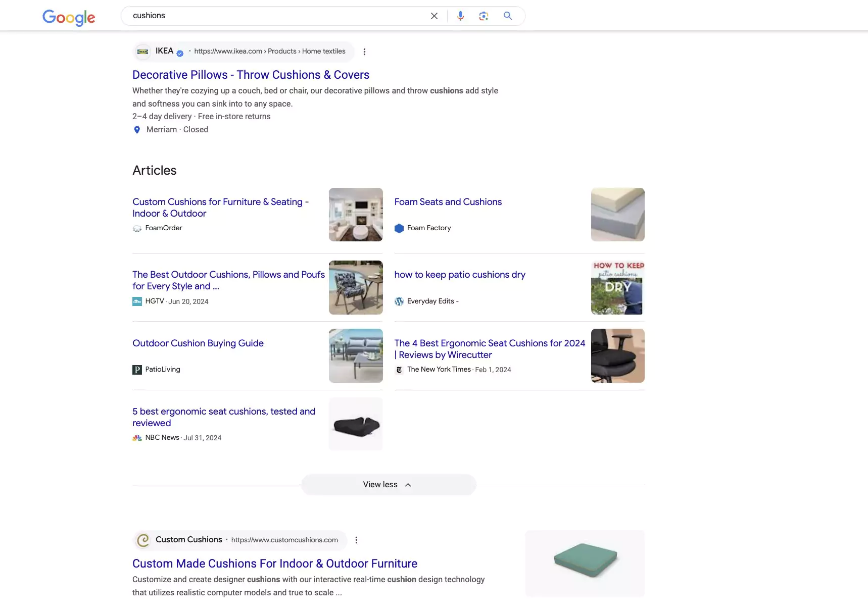
Task: Click outdoor sofa thumbnail for PatioLiving
Action: tap(356, 355)
